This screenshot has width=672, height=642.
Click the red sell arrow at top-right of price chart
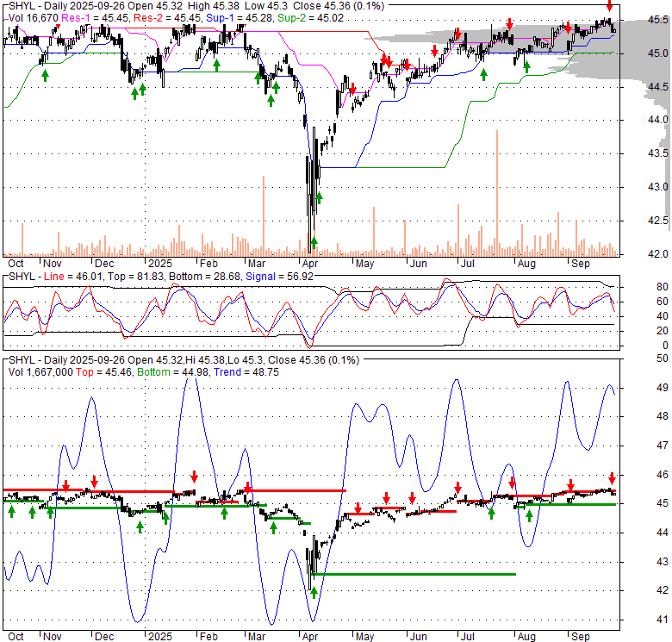(x=609, y=6)
